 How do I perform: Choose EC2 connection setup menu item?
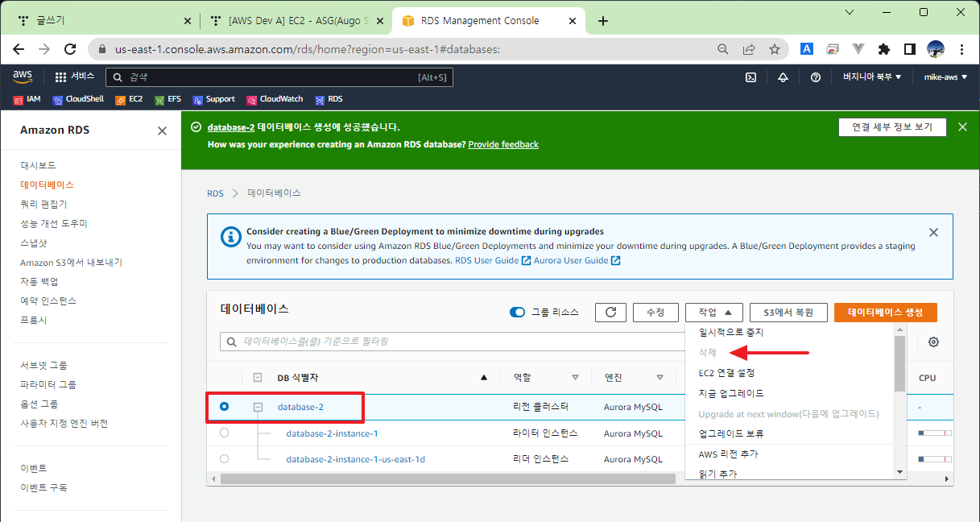tap(726, 373)
